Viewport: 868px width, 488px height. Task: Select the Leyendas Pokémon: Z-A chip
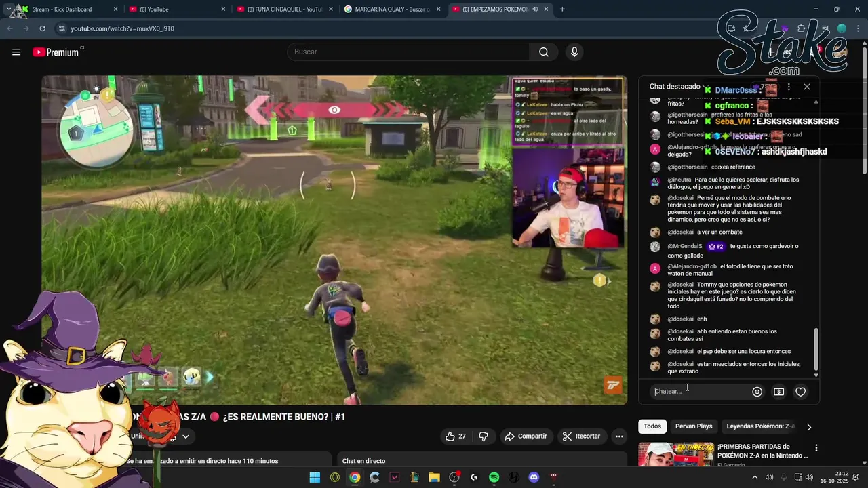760,426
